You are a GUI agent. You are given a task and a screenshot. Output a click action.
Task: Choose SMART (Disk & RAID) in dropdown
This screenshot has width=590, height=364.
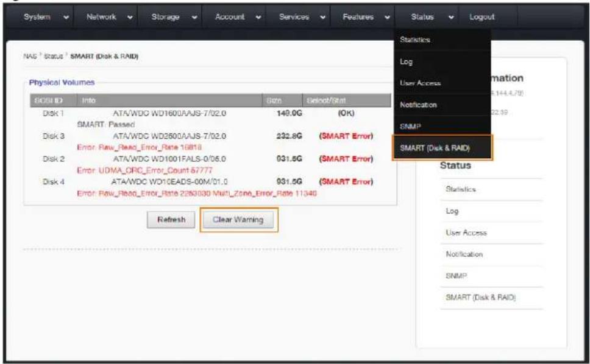(442, 148)
